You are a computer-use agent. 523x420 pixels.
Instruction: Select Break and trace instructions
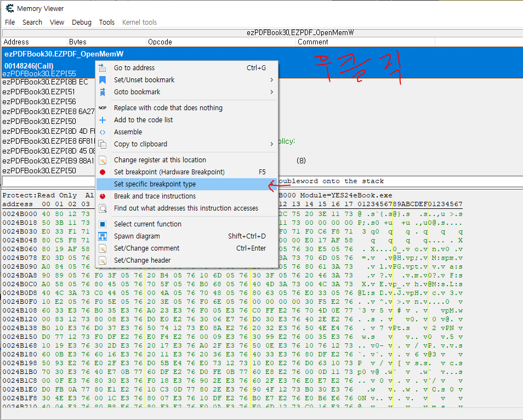(187, 196)
